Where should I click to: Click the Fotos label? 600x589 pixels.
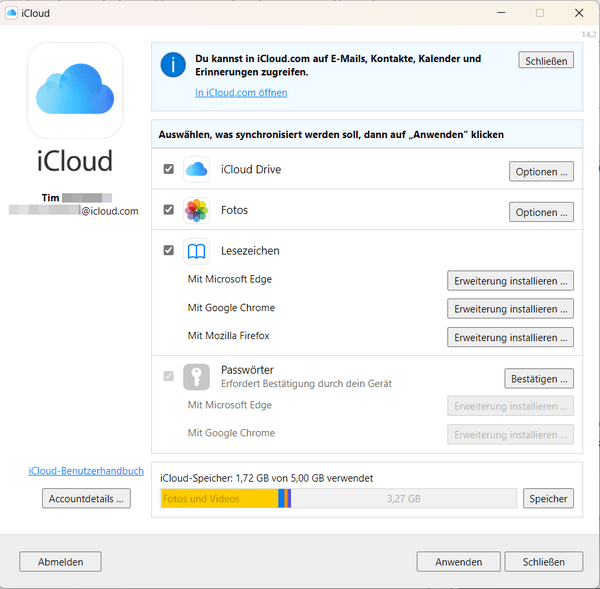[234, 210]
